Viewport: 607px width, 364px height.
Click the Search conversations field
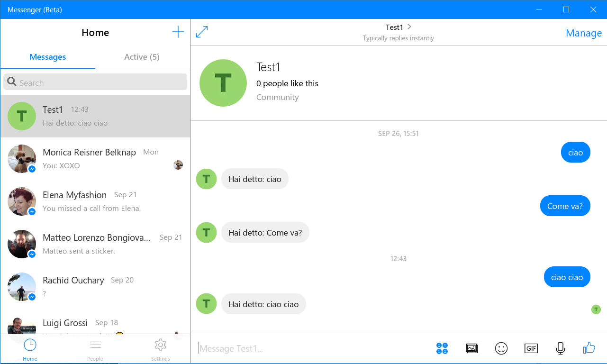(95, 82)
